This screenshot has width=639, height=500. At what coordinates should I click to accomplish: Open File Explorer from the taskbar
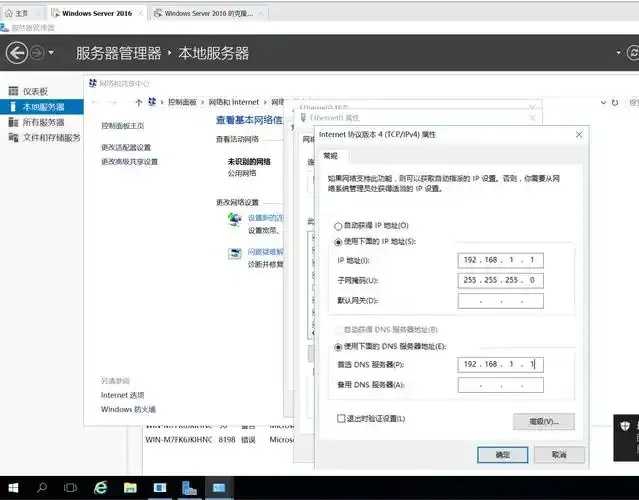pos(130,488)
